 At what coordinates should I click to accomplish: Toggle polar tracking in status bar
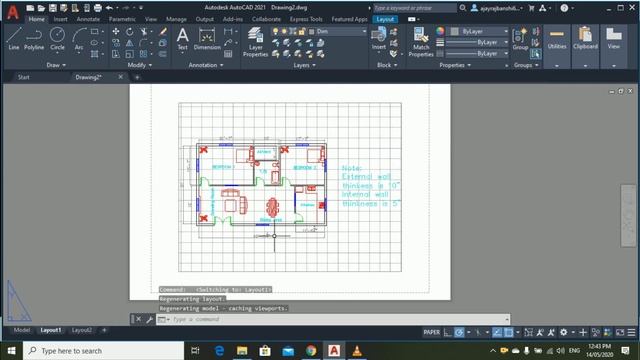point(459,333)
